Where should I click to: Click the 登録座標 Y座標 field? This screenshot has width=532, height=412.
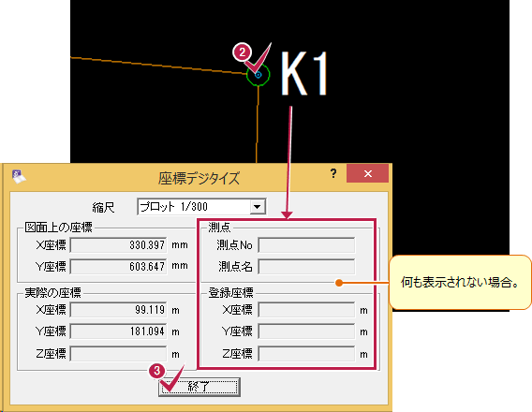(x=306, y=331)
